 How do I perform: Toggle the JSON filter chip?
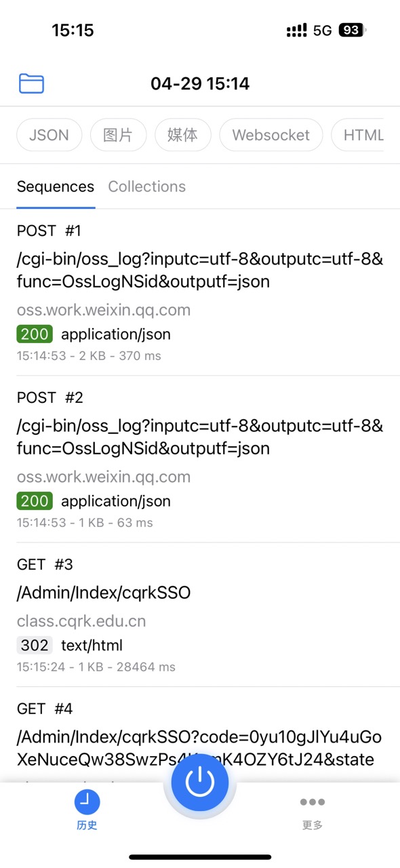(x=49, y=135)
